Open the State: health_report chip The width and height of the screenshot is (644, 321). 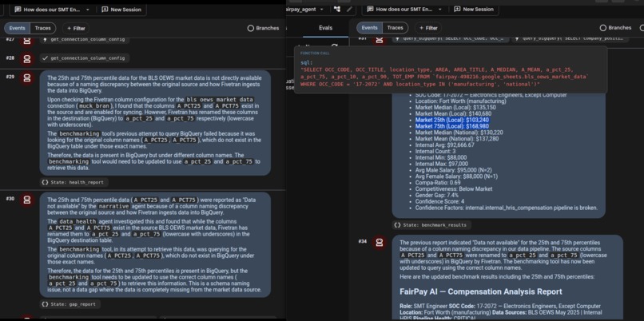[73, 182]
